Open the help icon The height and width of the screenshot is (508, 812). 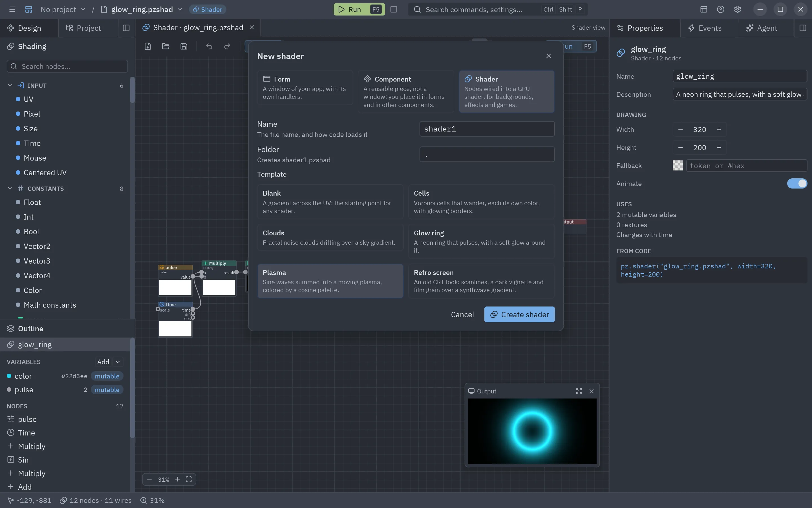pos(721,9)
